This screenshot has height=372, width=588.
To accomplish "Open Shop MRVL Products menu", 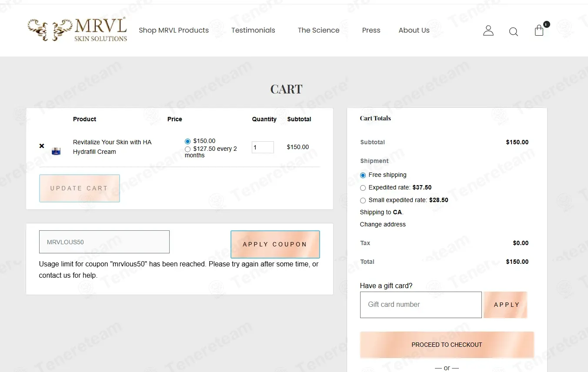I will [x=174, y=30].
